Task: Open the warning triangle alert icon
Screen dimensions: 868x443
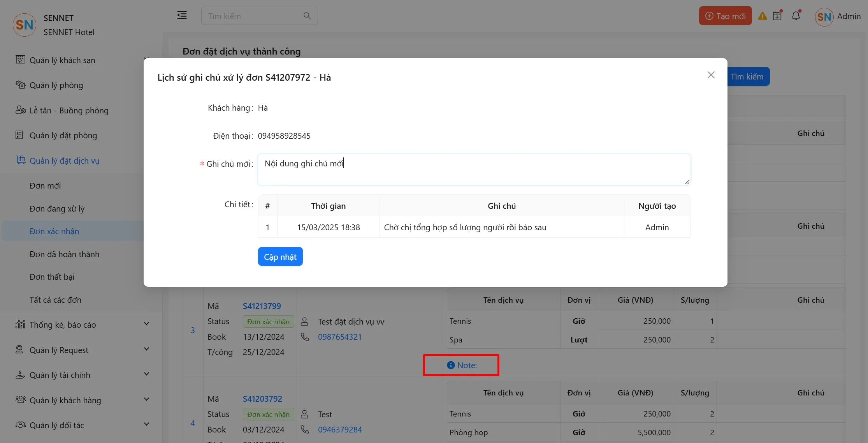Action: [x=763, y=16]
